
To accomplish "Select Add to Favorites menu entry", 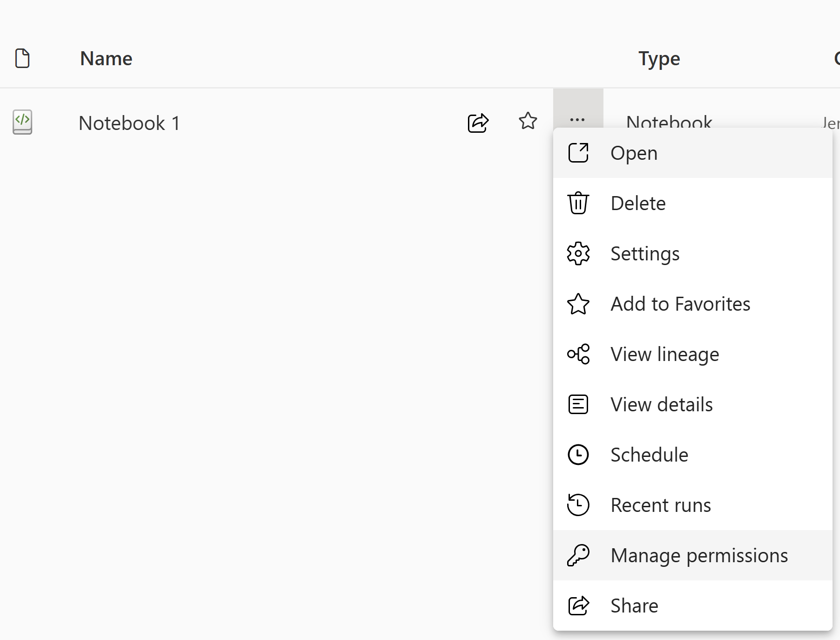I will tap(680, 304).
